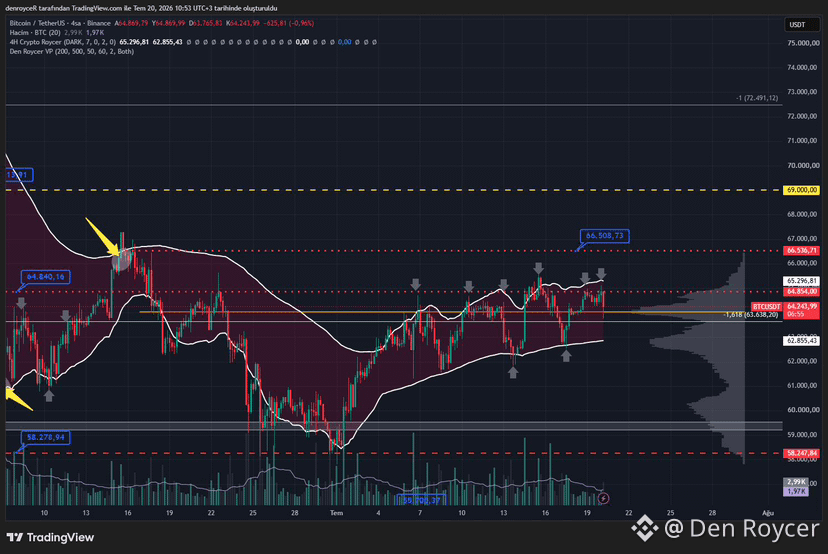Click the 66.000,00 price axis value

coord(802,263)
